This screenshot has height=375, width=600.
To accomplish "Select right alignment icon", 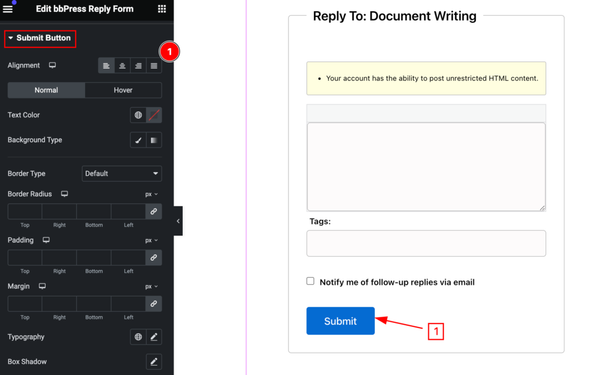I will point(138,66).
